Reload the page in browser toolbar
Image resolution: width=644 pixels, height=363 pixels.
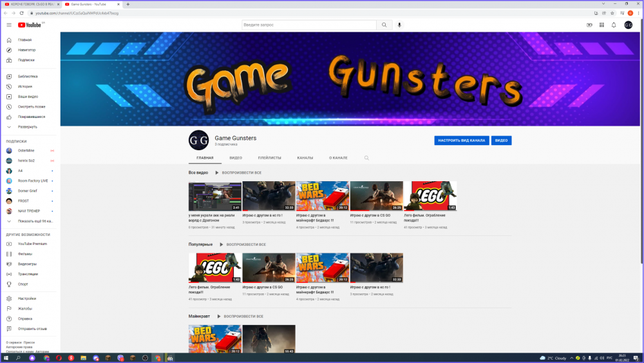click(21, 13)
